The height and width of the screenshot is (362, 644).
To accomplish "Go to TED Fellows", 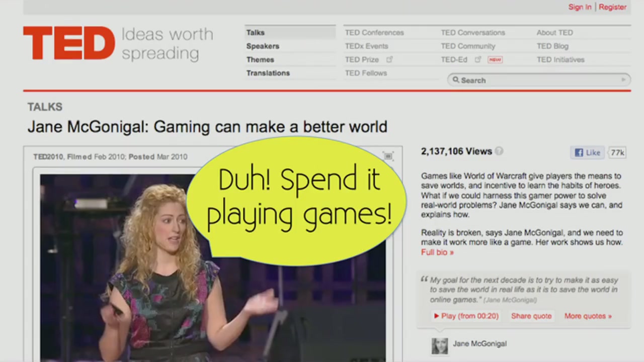I will 366,73.
